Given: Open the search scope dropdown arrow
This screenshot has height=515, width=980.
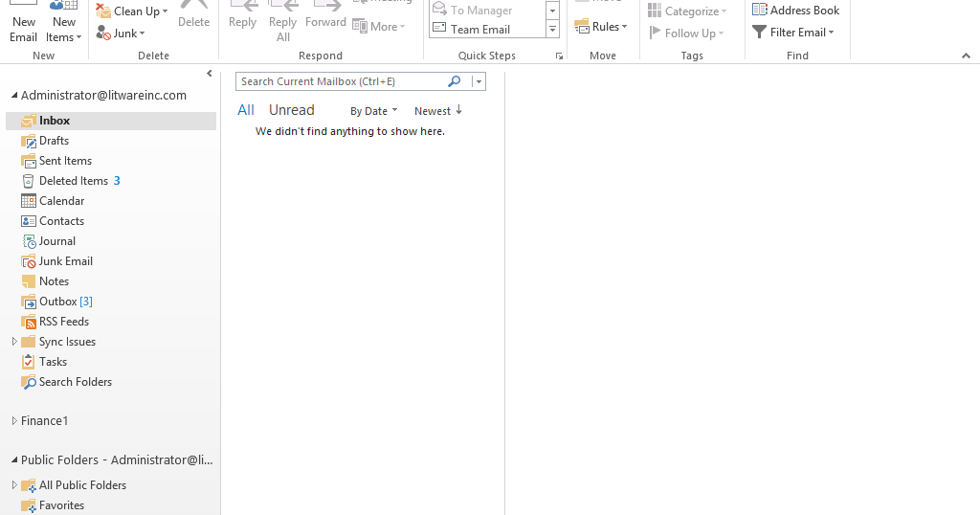Looking at the screenshot, I should point(479,82).
